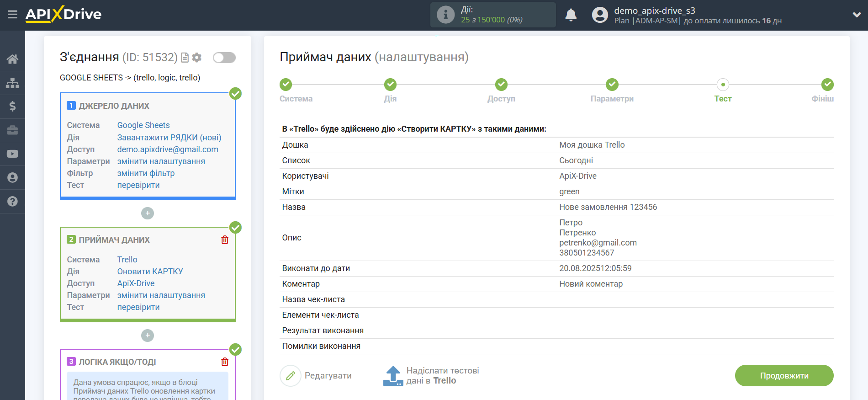868x400 pixels.
Task: Go to the Фініш step
Action: click(x=827, y=85)
